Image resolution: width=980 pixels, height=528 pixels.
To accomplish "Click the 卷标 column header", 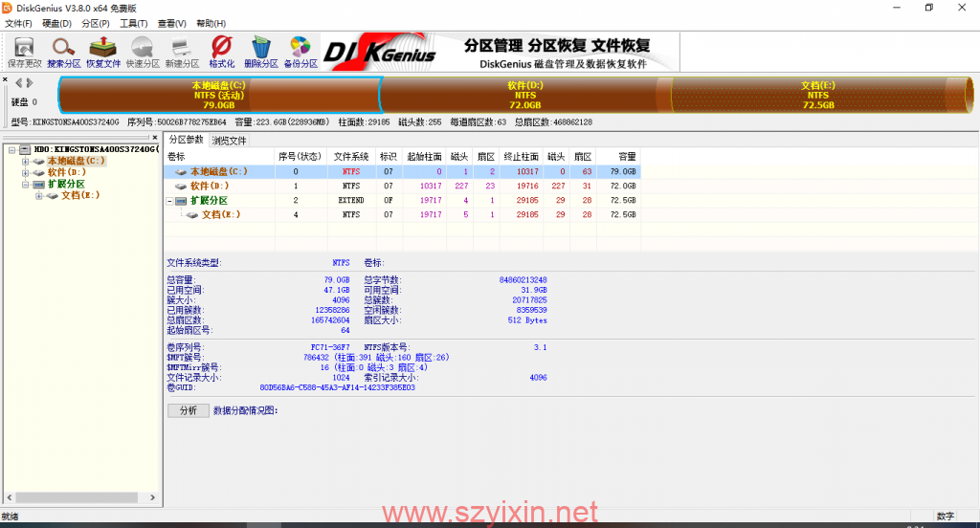I will 219,156.
